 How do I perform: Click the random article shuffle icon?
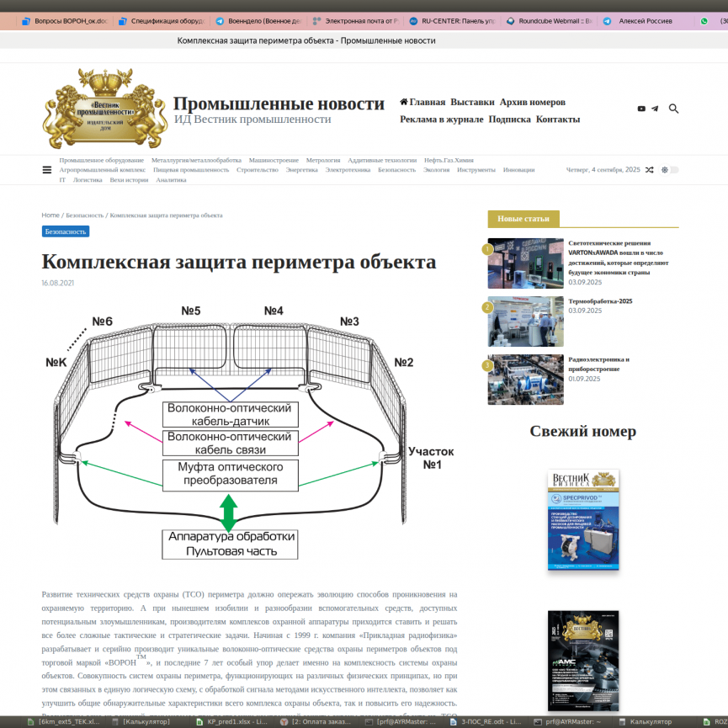(649, 170)
